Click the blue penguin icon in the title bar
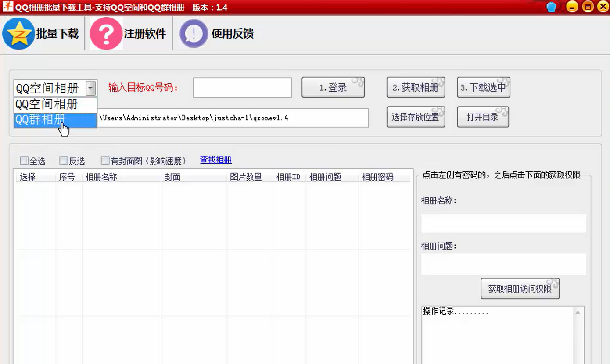Viewport: 610px width, 364px height. pyautogui.click(x=551, y=6)
